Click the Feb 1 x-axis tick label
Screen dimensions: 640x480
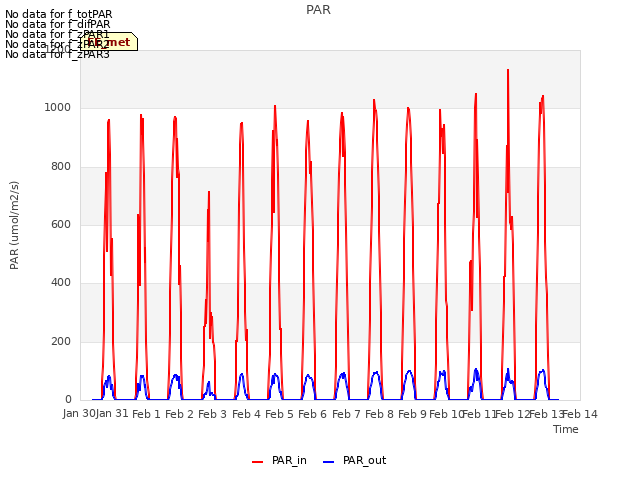tap(146, 414)
